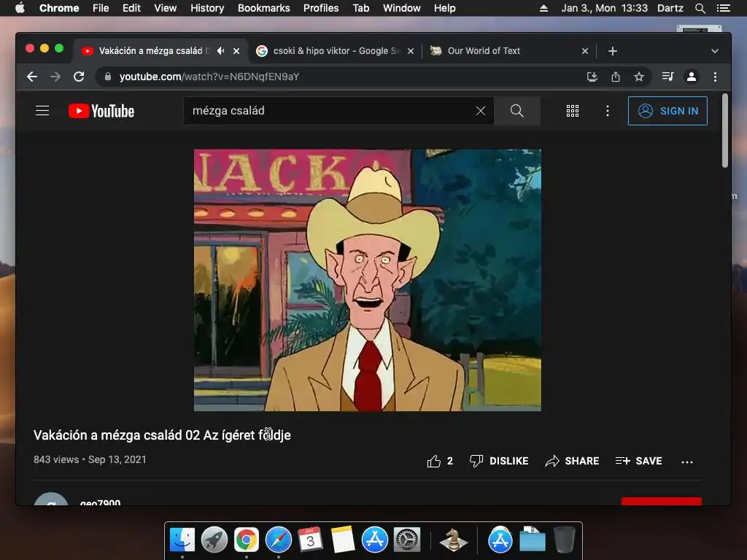
Task: Open Control Center list icon
Action: tap(723, 8)
